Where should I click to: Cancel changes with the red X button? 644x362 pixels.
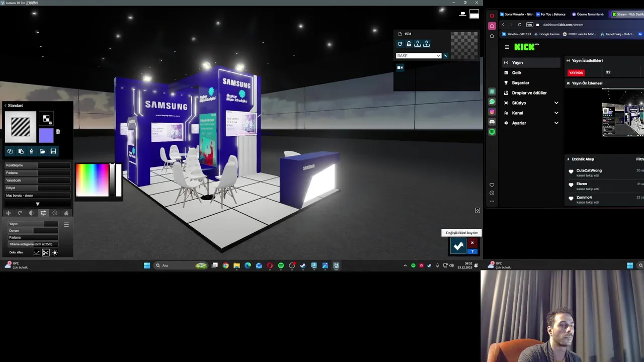click(472, 243)
